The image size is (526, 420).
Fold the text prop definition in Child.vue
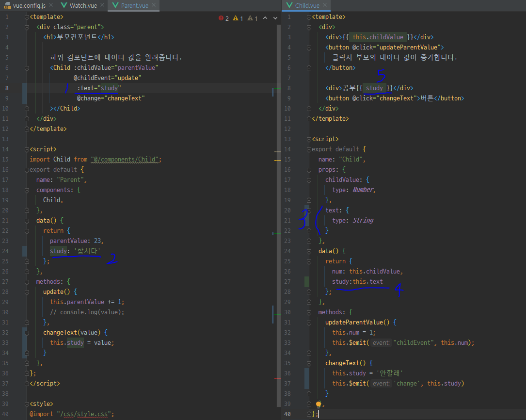(x=309, y=210)
